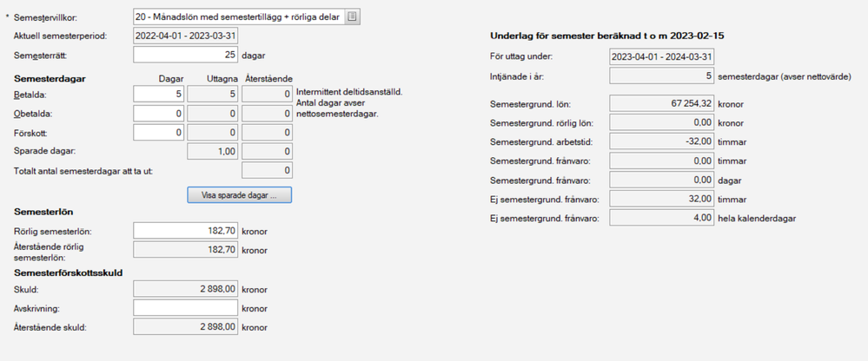868x361 pixels.
Task: Click the Semesterrätt days input field
Action: (185, 55)
